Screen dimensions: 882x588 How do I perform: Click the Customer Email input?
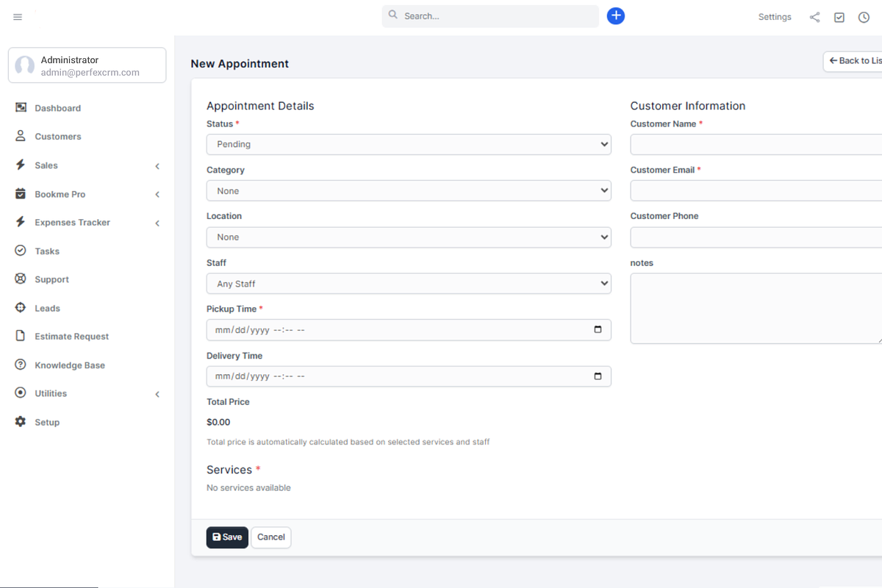point(756,190)
